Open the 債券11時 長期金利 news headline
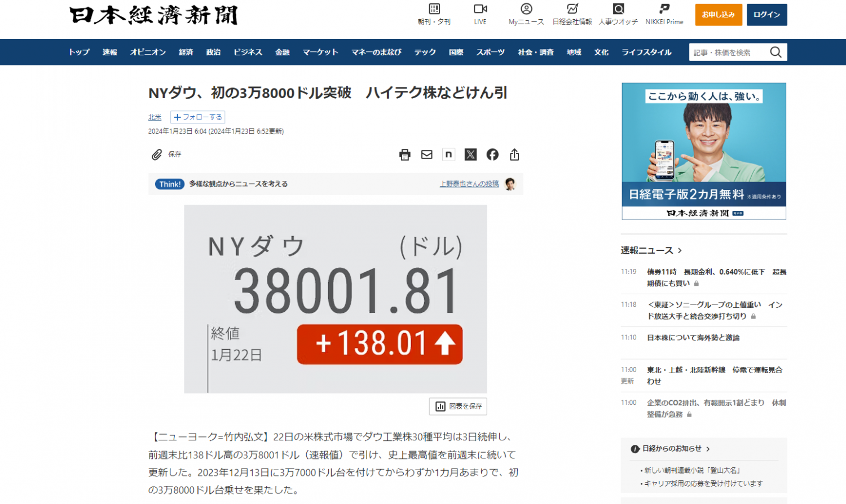 coord(716,277)
